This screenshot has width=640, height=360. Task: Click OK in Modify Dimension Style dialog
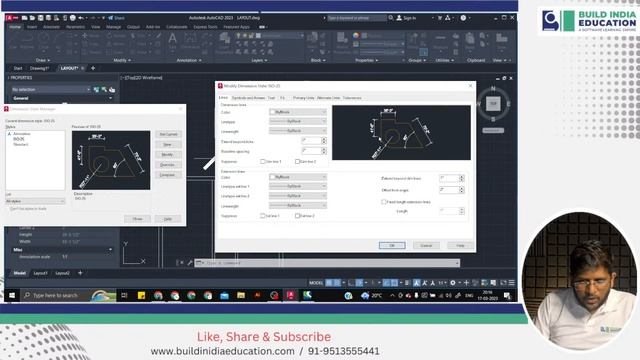click(x=392, y=245)
